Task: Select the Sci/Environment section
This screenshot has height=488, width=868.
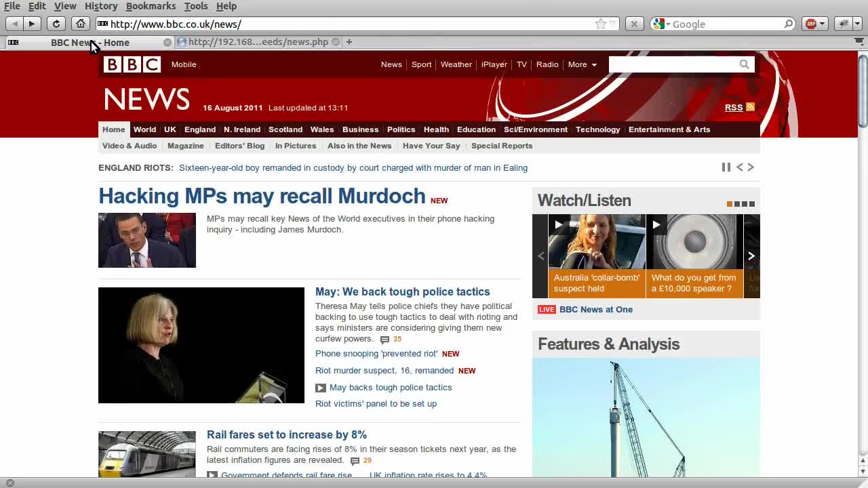Action: [536, 129]
